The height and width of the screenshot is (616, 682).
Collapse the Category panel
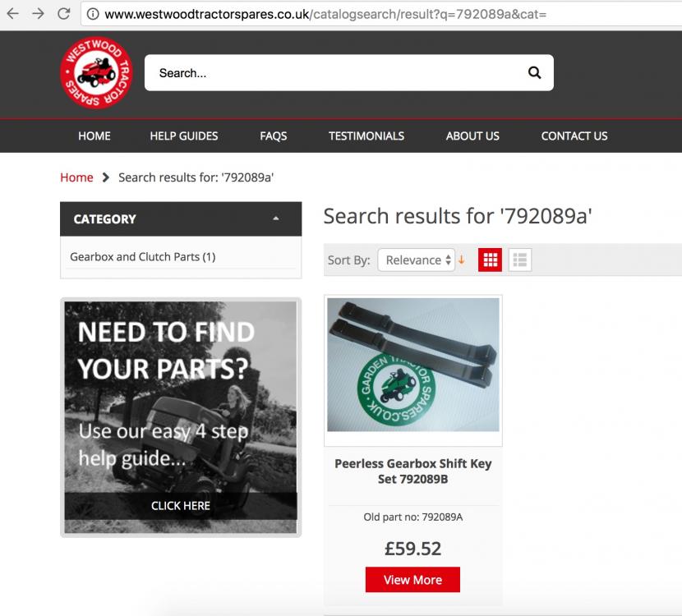click(x=276, y=218)
